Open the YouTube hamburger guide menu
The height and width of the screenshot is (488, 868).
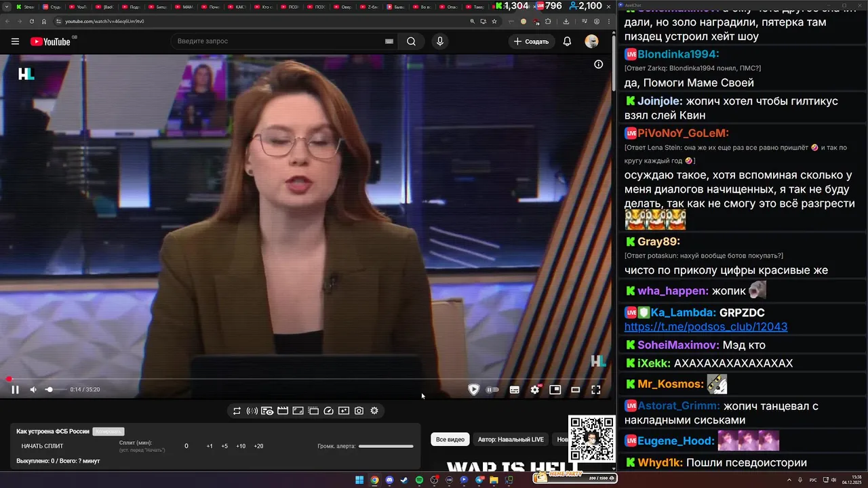15,41
